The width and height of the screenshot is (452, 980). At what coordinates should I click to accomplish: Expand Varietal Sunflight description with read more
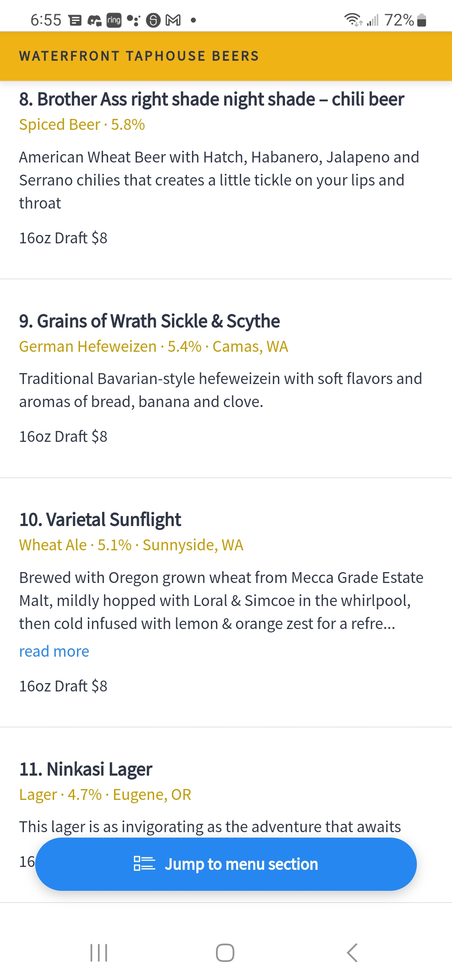coord(54,652)
